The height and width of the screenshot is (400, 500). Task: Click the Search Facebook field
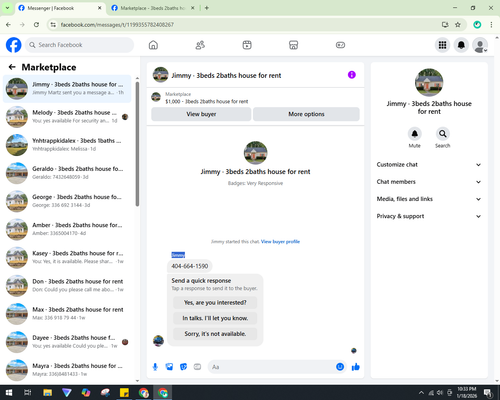click(79, 45)
